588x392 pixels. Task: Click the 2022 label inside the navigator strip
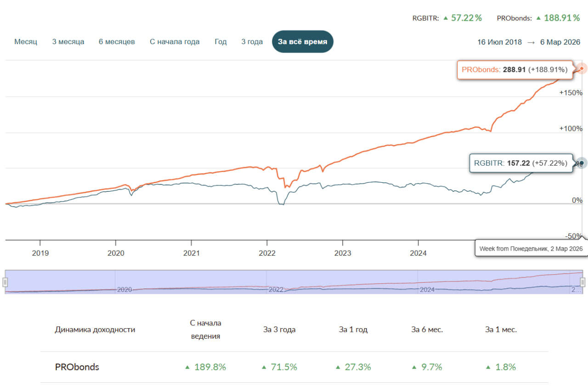point(276,290)
